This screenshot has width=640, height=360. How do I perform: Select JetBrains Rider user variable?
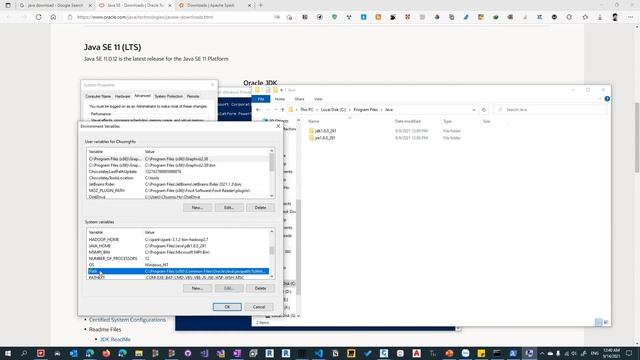coord(178,184)
